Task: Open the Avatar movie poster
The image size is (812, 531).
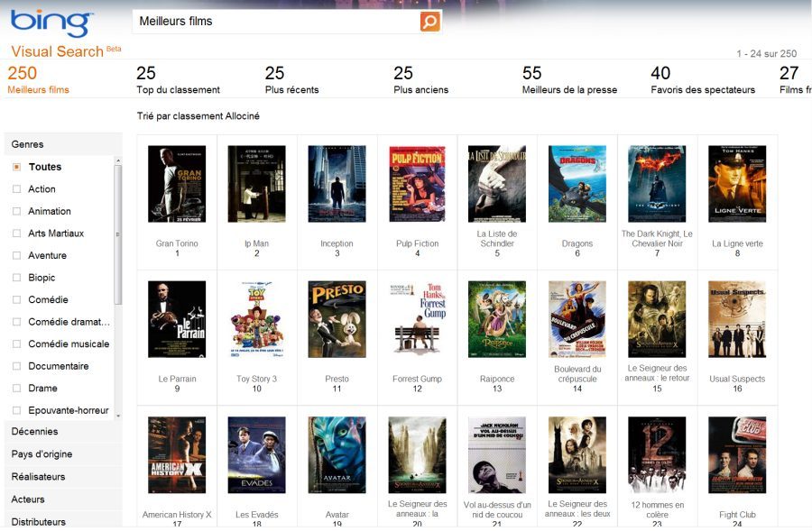Action: [x=337, y=454]
